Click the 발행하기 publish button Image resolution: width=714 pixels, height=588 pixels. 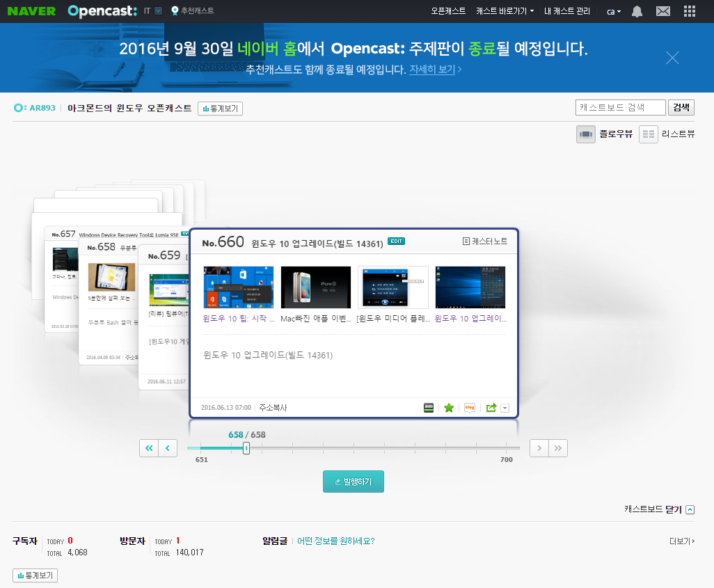point(354,482)
